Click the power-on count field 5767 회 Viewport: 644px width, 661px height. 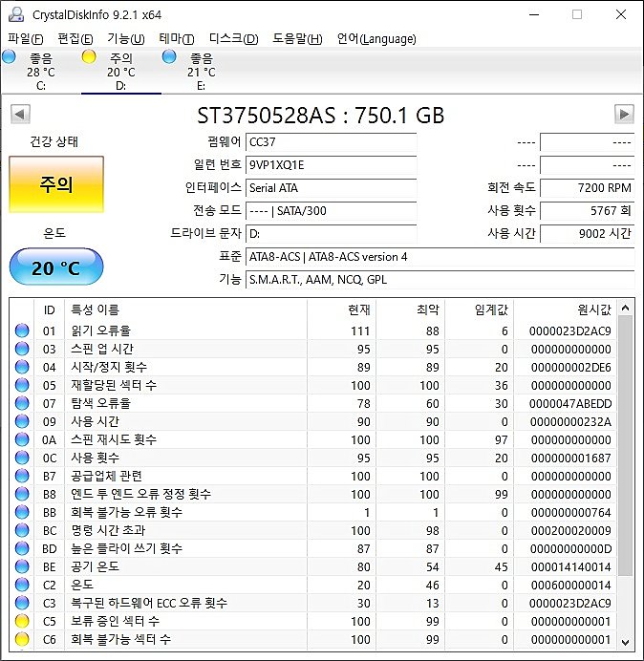pos(587,210)
